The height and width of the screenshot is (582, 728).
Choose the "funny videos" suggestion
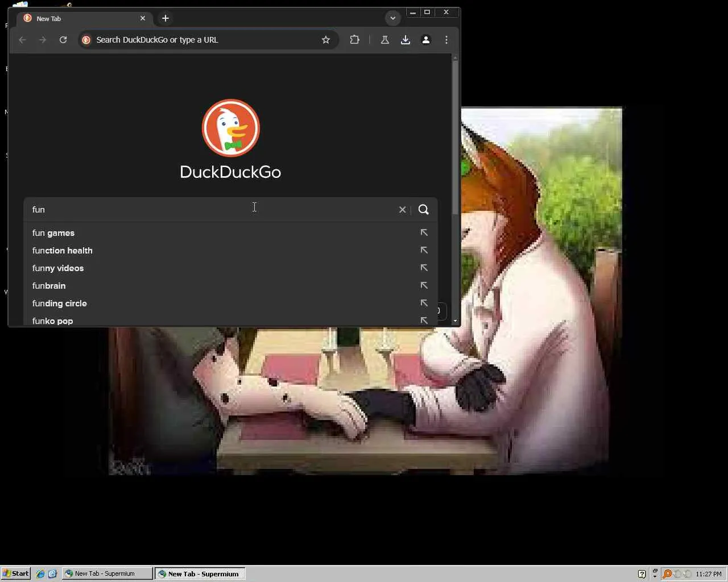coord(230,268)
